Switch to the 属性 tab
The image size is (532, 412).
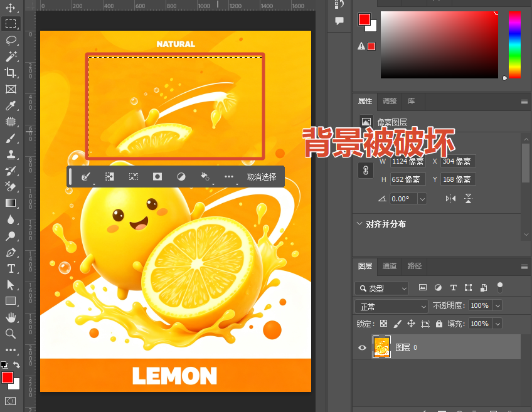[x=365, y=101]
